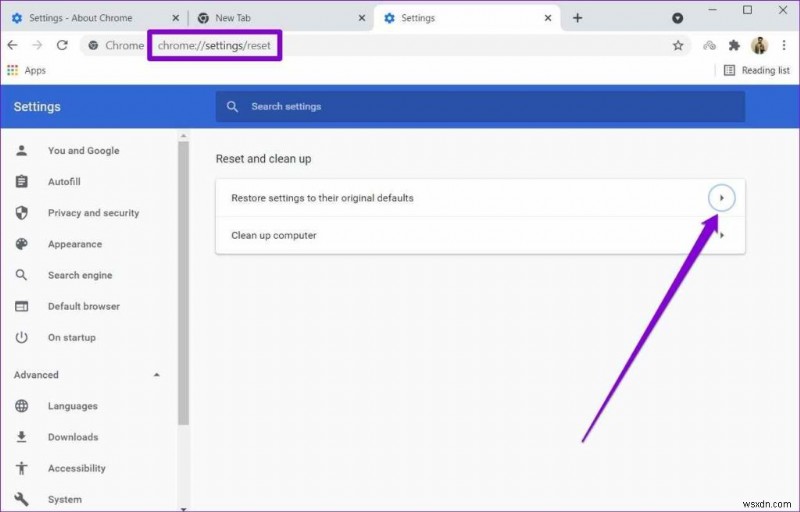Click the forward navigation arrow
Image resolution: width=800 pixels, height=512 pixels.
pos(37,45)
